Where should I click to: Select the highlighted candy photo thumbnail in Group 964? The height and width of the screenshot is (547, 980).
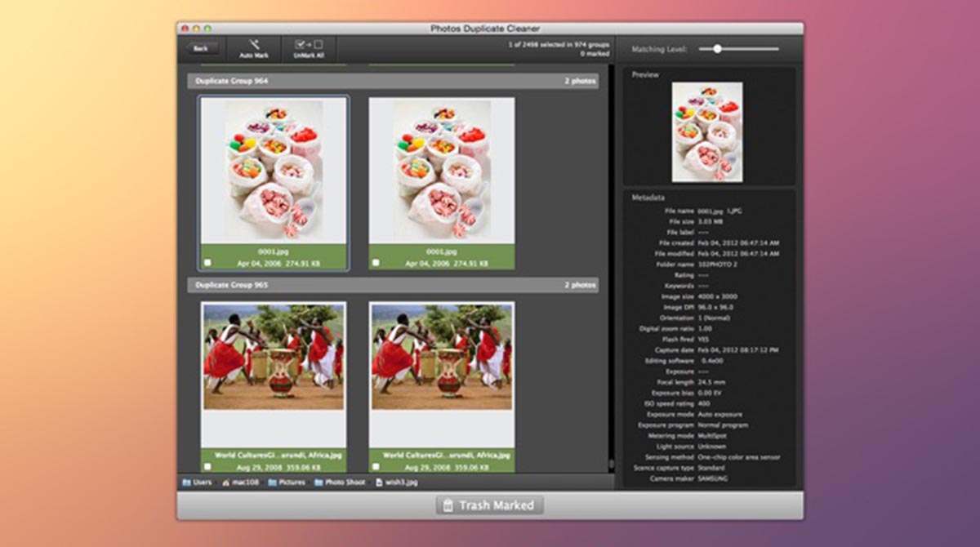pos(274,170)
